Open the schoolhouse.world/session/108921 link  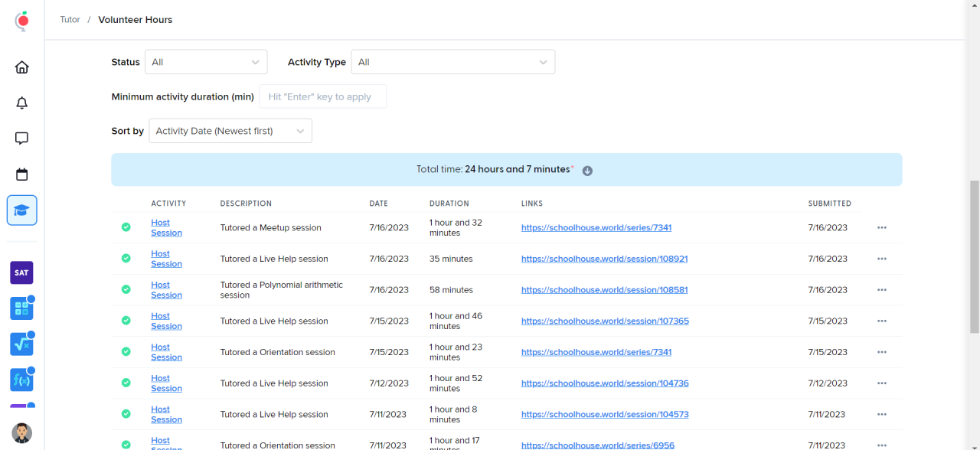click(604, 259)
